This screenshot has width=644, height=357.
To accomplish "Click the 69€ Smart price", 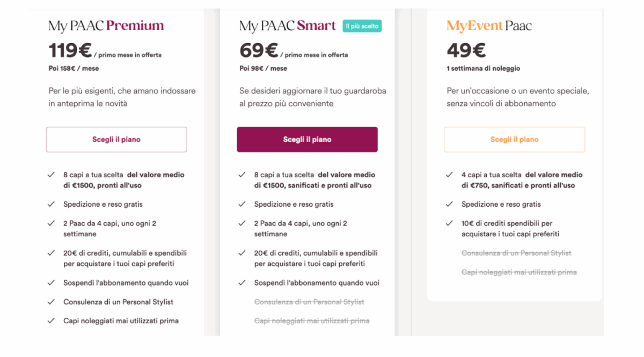I will [259, 50].
